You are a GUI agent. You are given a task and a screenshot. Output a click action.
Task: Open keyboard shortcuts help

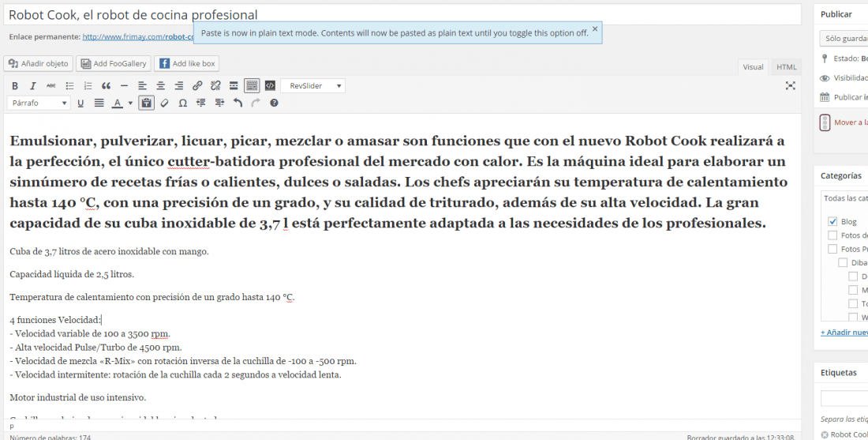(x=274, y=103)
